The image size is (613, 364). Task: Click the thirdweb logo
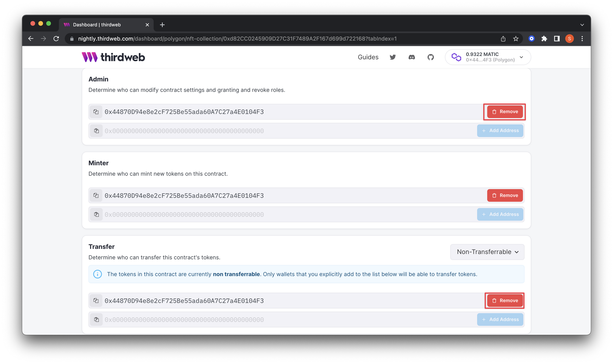[x=113, y=57]
